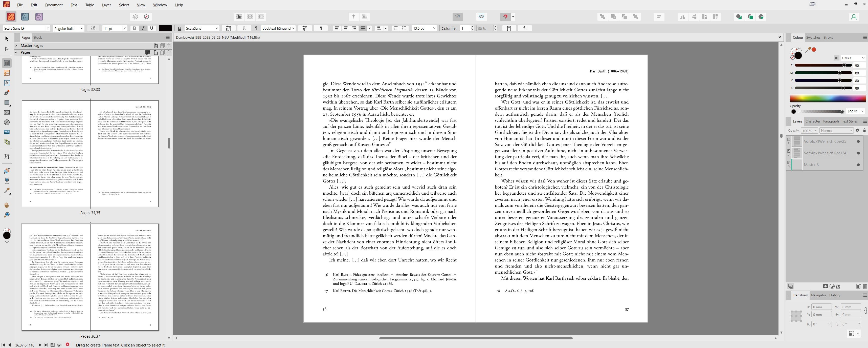Select the Pages 34,35 thumbnail

pyautogui.click(x=90, y=153)
